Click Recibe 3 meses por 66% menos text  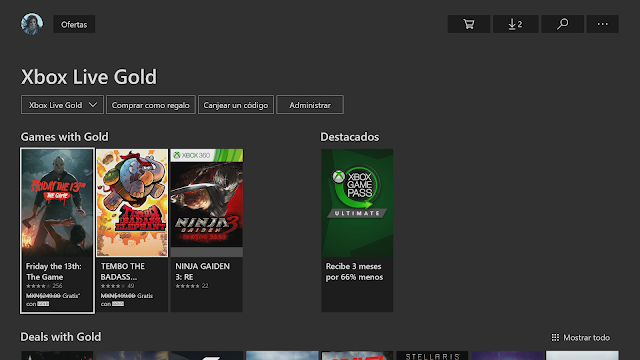tap(354, 271)
